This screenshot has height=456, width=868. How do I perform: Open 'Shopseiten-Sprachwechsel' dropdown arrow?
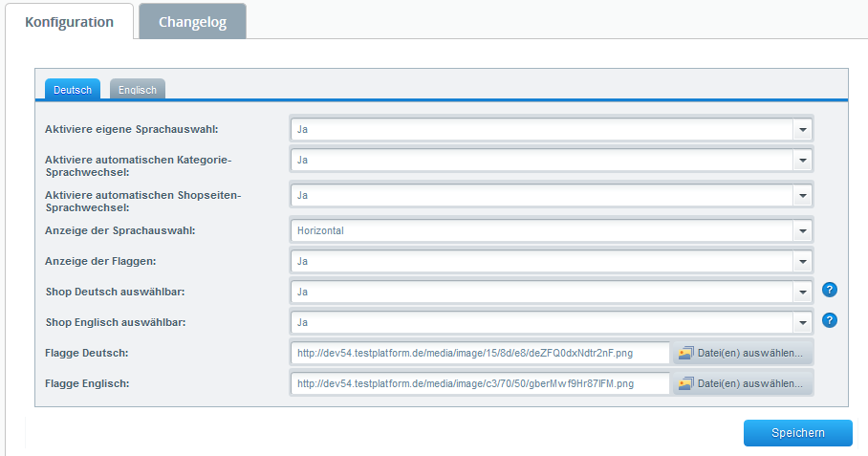(802, 195)
